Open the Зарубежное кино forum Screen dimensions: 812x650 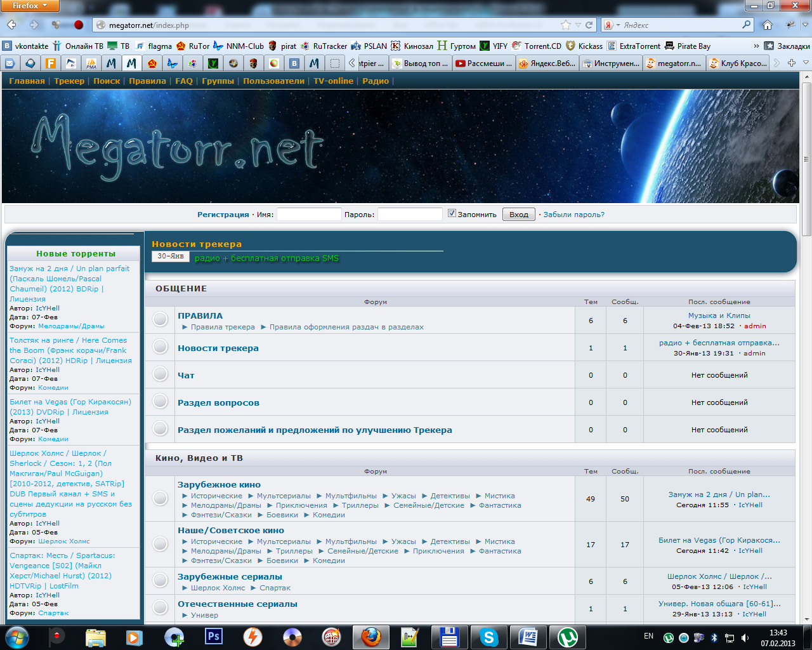coord(219,484)
